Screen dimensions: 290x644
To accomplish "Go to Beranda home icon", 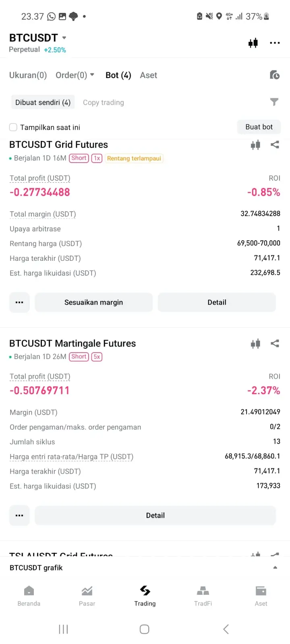I will [29, 595].
